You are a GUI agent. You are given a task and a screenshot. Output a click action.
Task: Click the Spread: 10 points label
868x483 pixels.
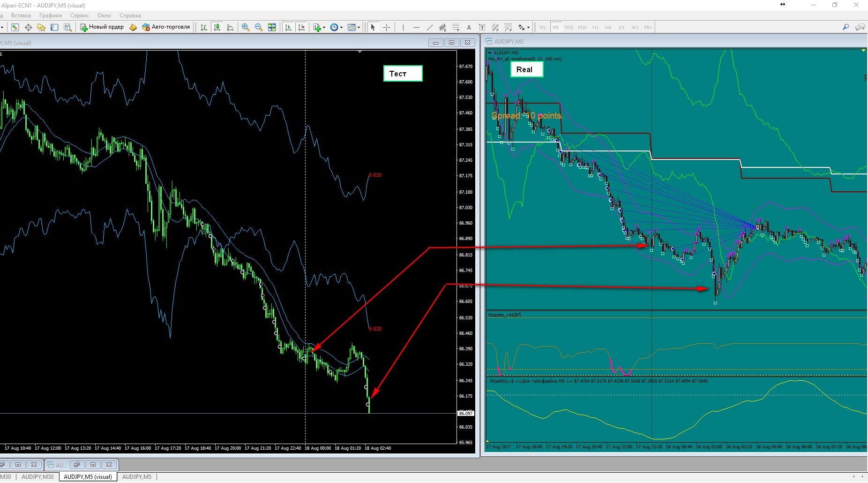pyautogui.click(x=527, y=116)
